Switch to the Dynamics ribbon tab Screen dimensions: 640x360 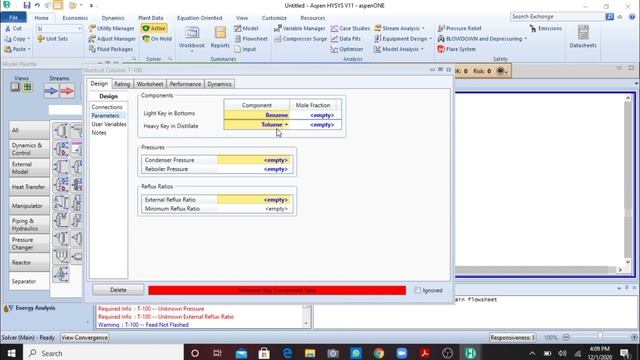[x=113, y=18]
